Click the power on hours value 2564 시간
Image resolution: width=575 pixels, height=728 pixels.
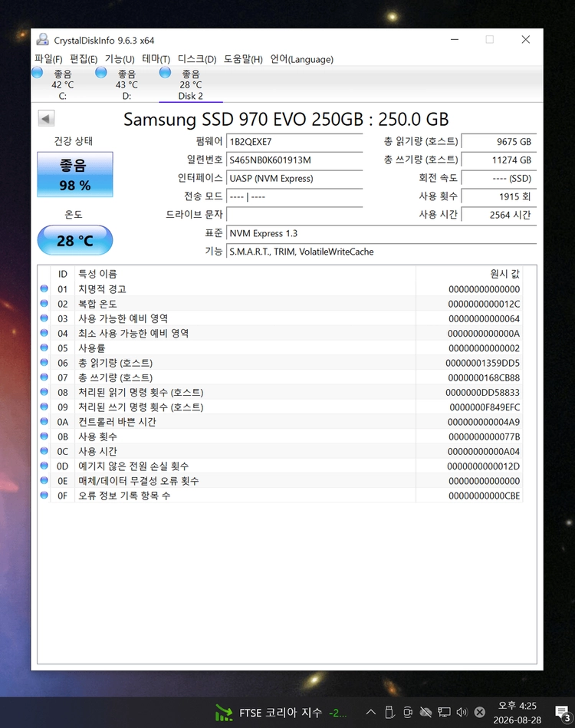499,215
